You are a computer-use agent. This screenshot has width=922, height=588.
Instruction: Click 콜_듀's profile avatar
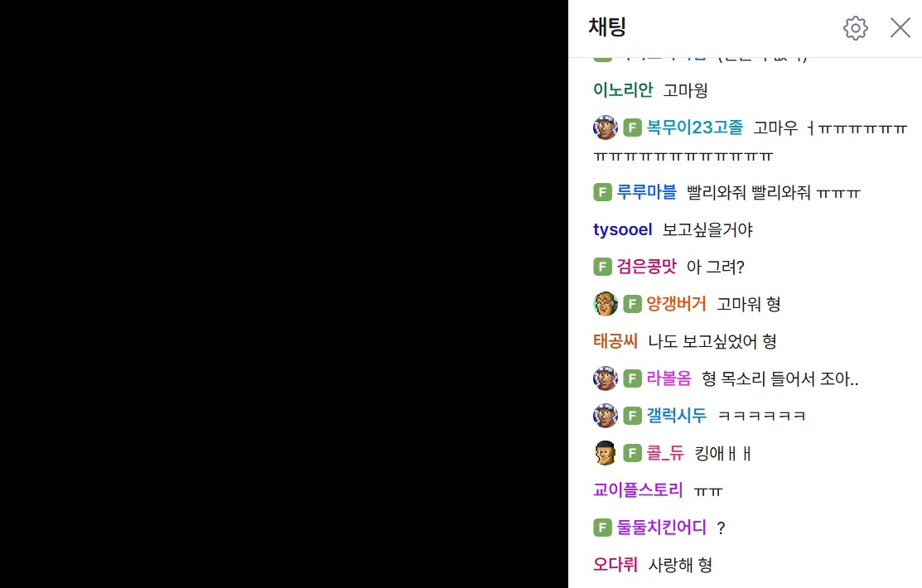(605, 453)
